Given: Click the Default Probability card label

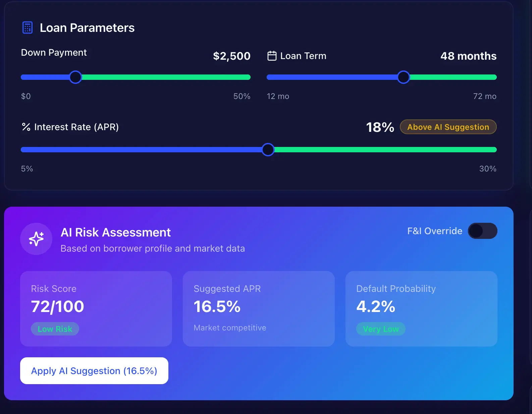Looking at the screenshot, I should tap(396, 289).
